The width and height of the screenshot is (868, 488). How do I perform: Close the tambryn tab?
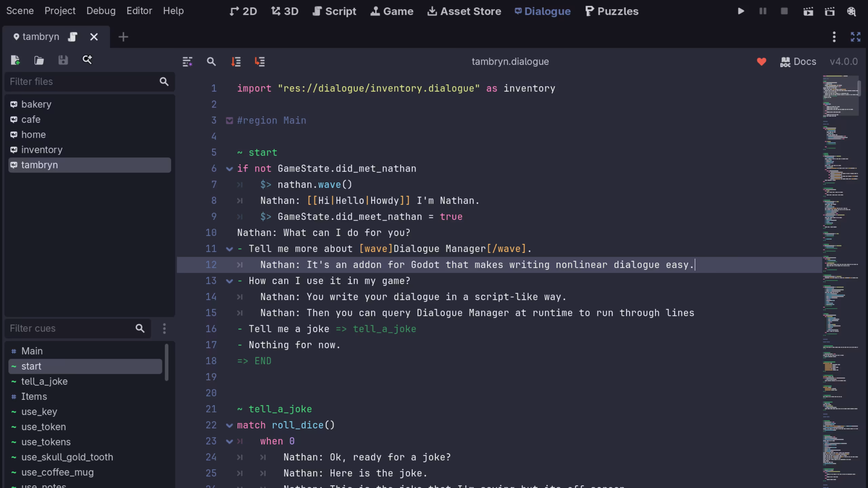click(x=94, y=37)
